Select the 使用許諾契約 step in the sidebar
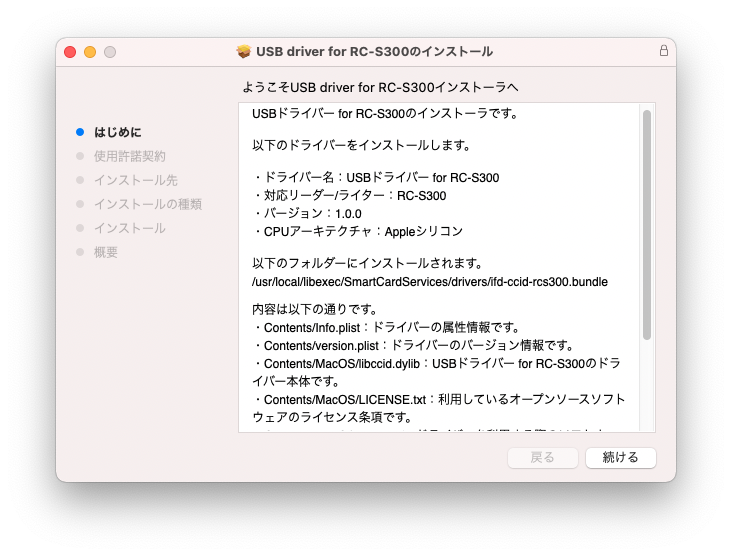This screenshot has width=732, height=556. (x=130, y=156)
